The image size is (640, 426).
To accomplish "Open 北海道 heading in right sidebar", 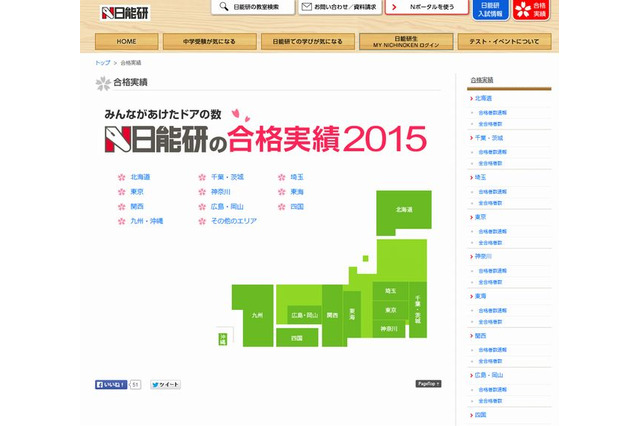I will [x=483, y=98].
